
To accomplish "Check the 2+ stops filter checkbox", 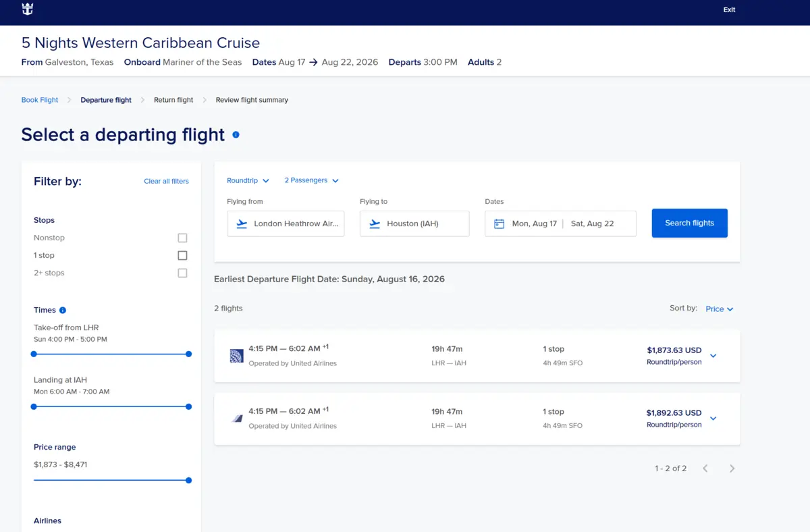I will (182, 273).
